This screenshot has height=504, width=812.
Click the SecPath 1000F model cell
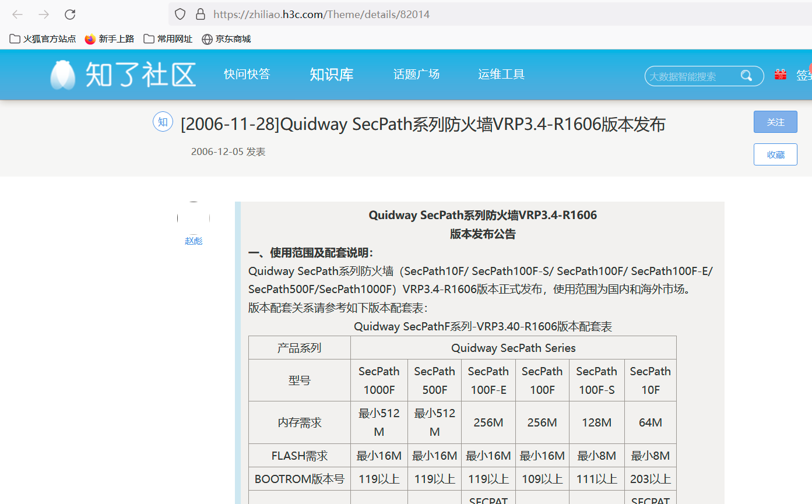click(x=379, y=380)
